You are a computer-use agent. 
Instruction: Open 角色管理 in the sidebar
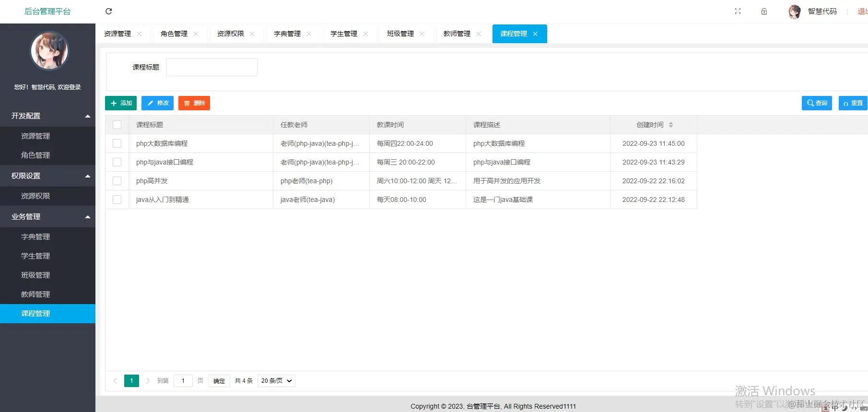(48, 155)
